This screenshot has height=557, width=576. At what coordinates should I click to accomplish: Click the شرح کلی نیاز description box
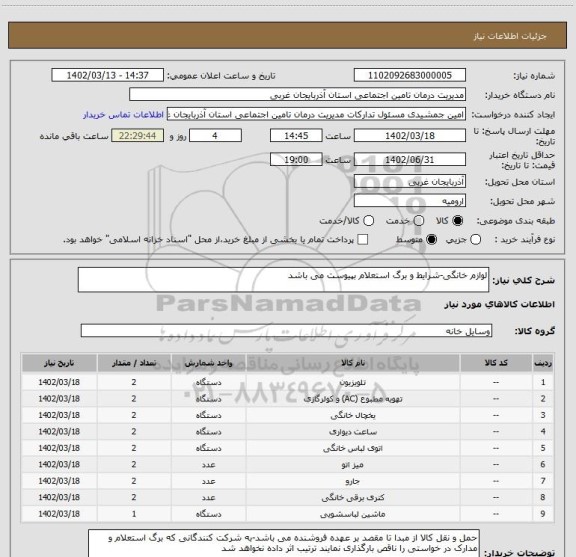[283, 280]
